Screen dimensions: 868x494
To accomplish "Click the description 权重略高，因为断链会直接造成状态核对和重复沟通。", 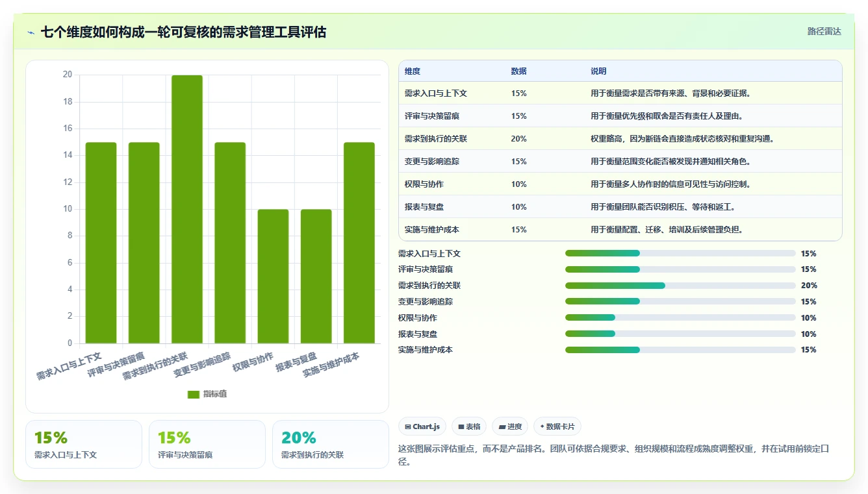I will point(683,139).
